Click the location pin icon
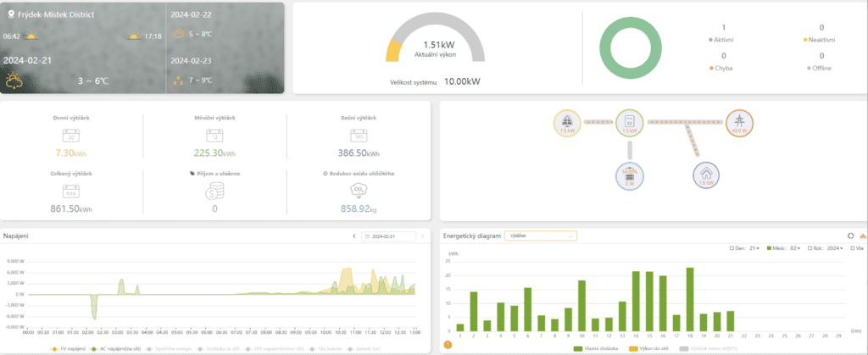The width and height of the screenshot is (868, 355). [12, 14]
